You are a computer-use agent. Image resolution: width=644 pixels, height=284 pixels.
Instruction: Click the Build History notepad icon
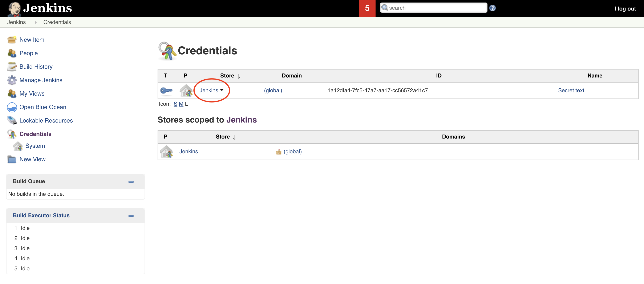tap(12, 67)
